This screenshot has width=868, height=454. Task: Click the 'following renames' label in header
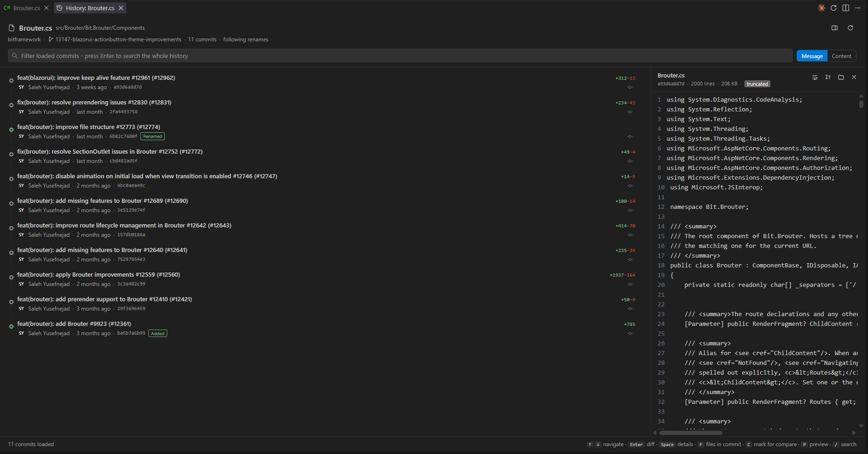tap(246, 39)
